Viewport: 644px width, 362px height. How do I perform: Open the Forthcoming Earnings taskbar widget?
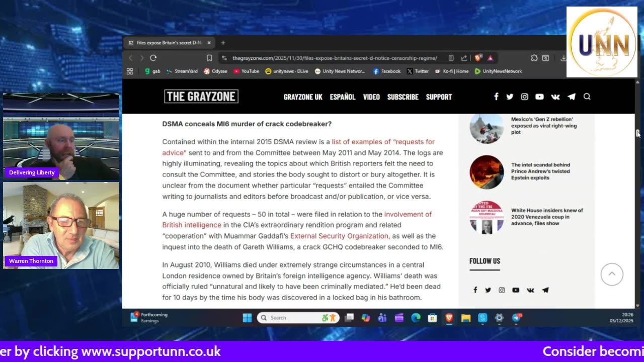click(x=149, y=318)
